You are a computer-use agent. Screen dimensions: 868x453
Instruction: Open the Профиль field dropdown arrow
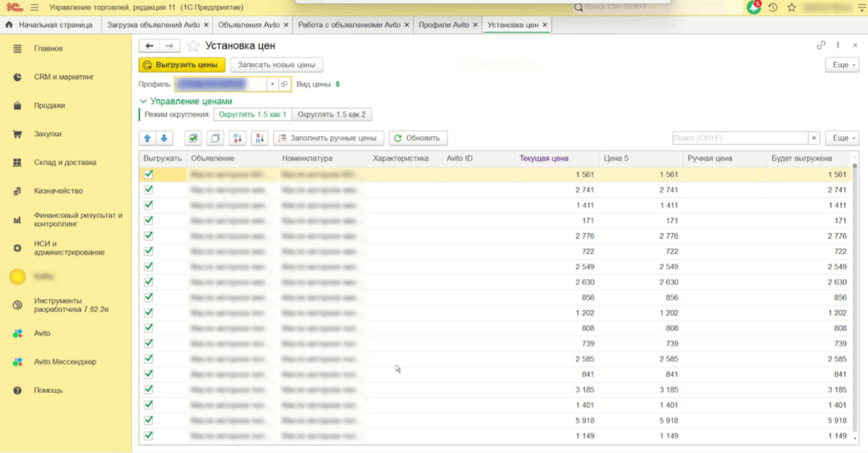click(272, 84)
